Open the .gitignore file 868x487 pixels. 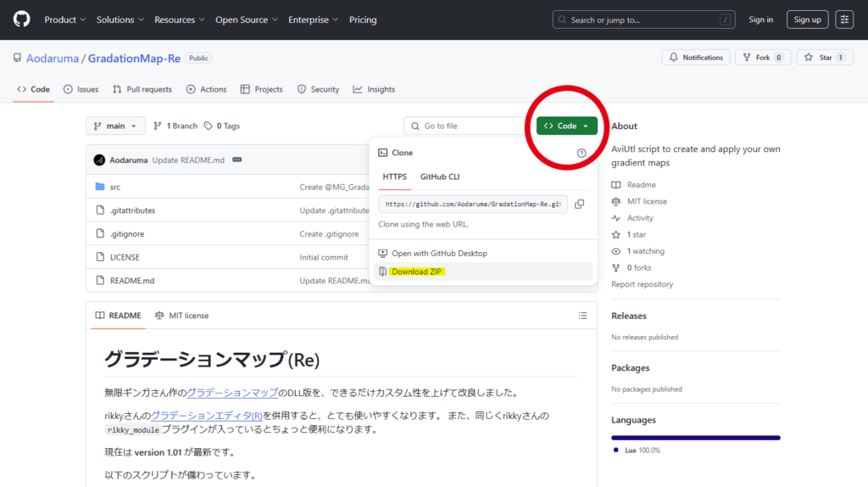point(127,234)
